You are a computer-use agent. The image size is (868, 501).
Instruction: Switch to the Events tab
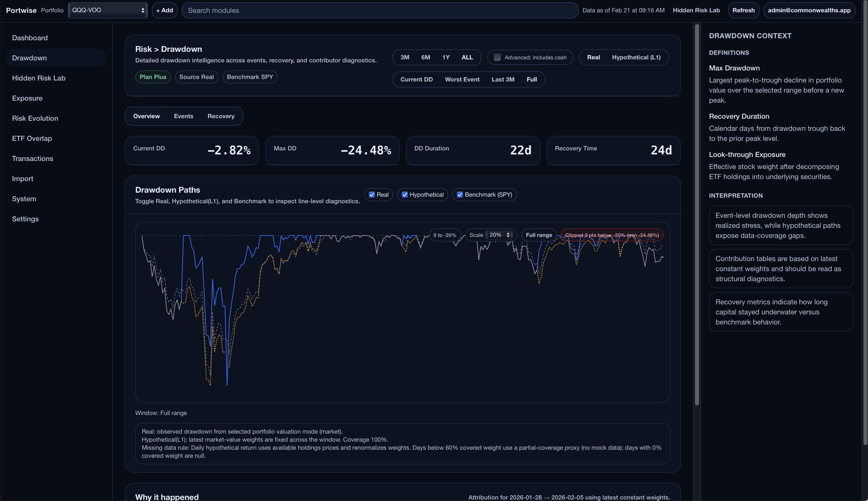point(184,116)
